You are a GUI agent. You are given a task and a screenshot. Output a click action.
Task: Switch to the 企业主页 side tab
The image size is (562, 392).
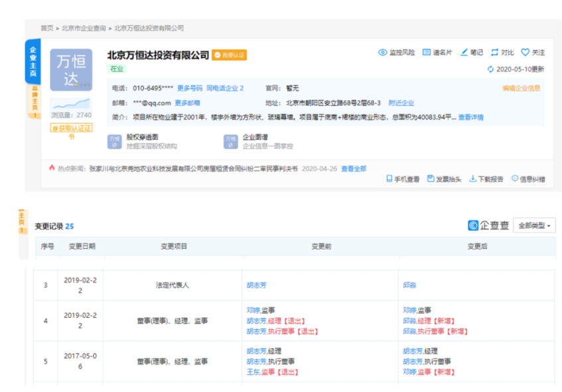pyautogui.click(x=33, y=62)
